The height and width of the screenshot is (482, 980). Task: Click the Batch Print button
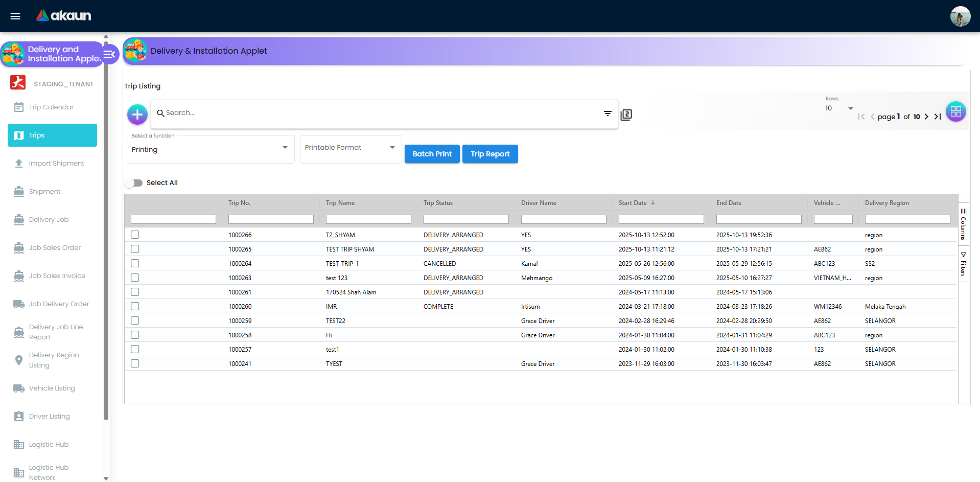click(x=432, y=154)
